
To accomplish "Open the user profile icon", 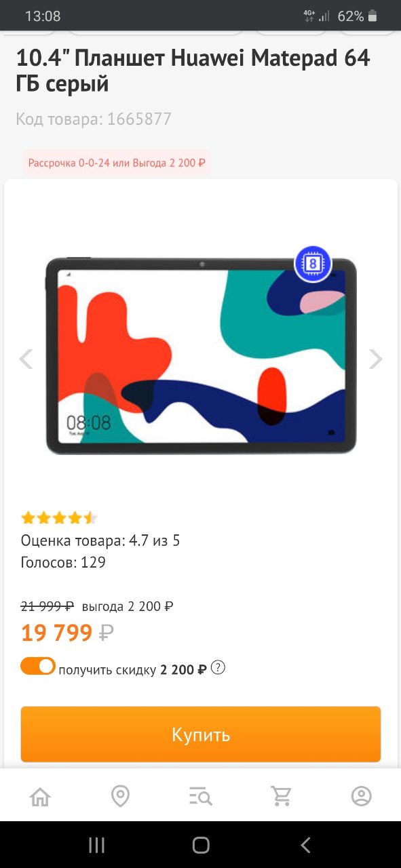I will pyautogui.click(x=361, y=795).
